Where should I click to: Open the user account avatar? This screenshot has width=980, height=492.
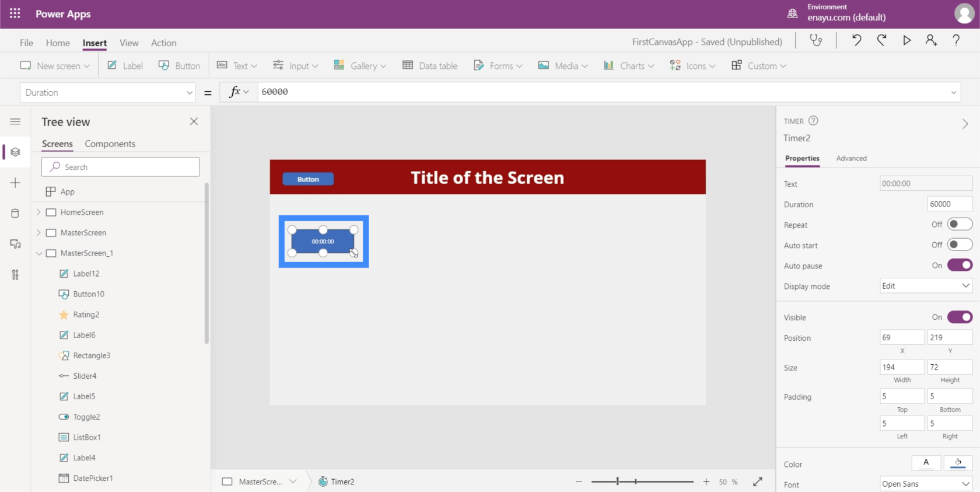pyautogui.click(x=964, y=14)
